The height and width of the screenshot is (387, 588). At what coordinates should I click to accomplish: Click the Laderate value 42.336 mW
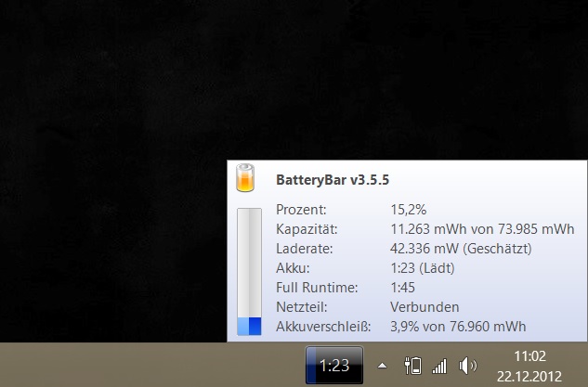tap(425, 249)
